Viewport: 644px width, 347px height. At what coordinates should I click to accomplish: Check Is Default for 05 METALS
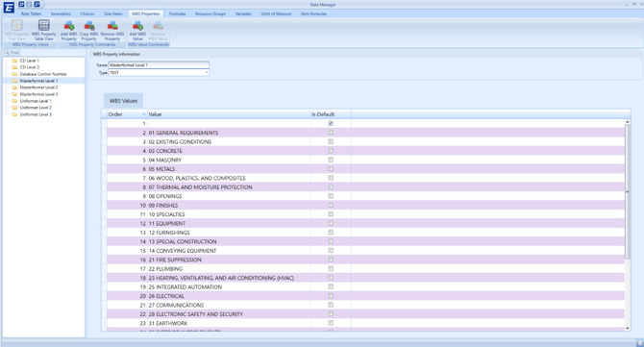(x=331, y=169)
